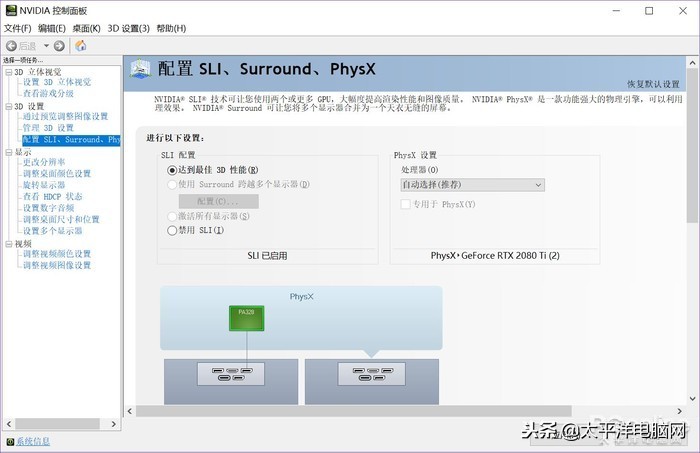Select 更改分辨率 in the task tree

(x=44, y=162)
